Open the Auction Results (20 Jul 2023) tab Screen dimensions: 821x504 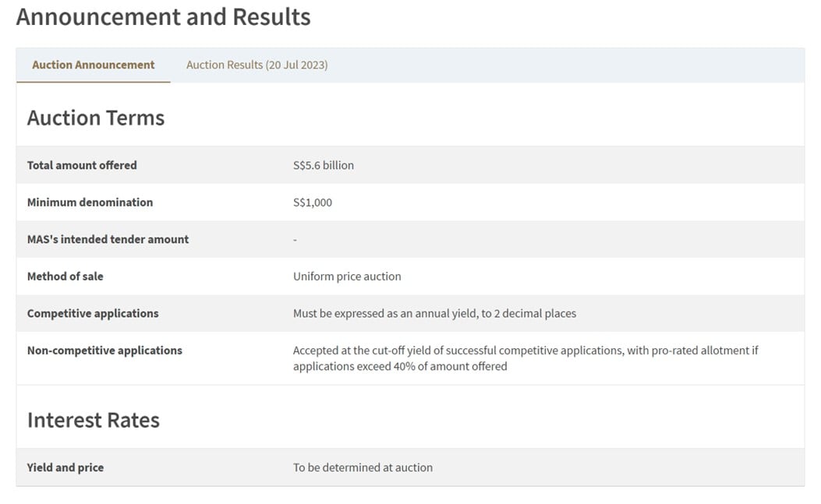coord(257,65)
